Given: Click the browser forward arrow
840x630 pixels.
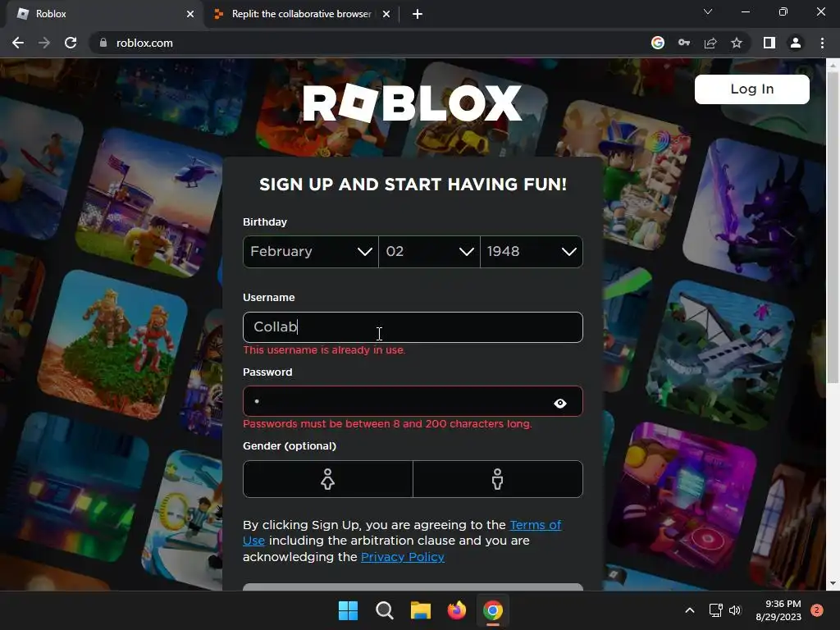Looking at the screenshot, I should [44, 43].
